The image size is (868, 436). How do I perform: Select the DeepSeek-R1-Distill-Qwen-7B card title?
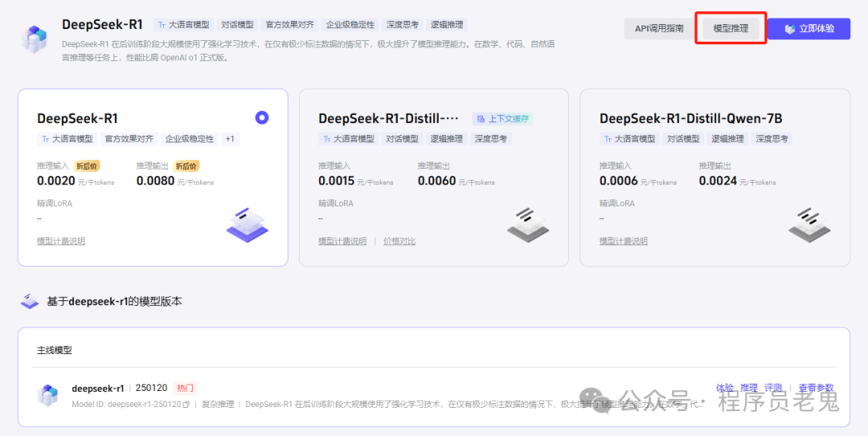tap(691, 118)
